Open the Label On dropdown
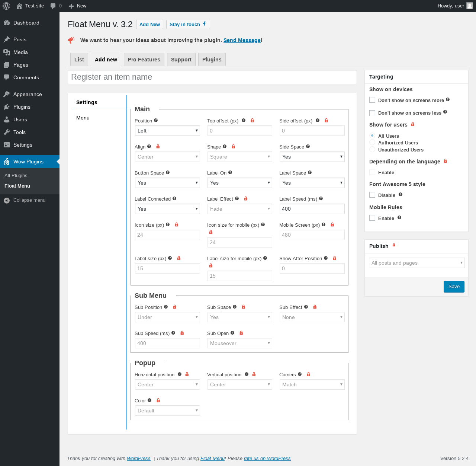Image resolution: width=476 pixels, height=466 pixels. [240, 183]
